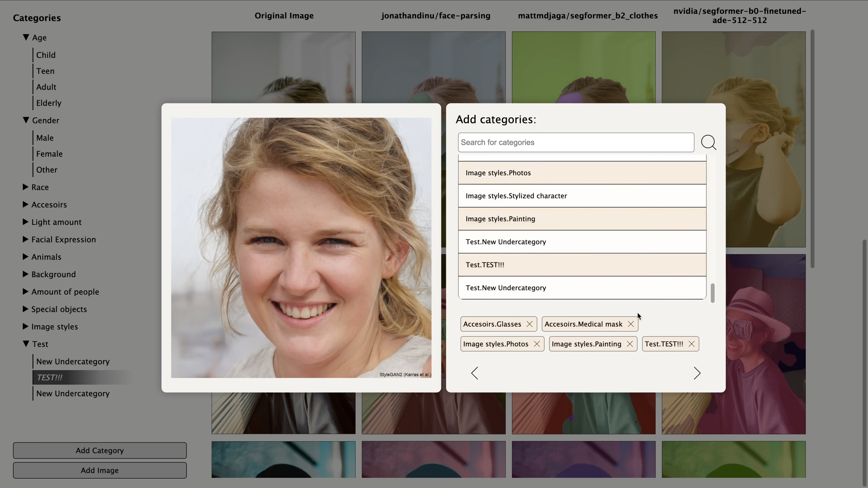Click the Add Image button

100,470
